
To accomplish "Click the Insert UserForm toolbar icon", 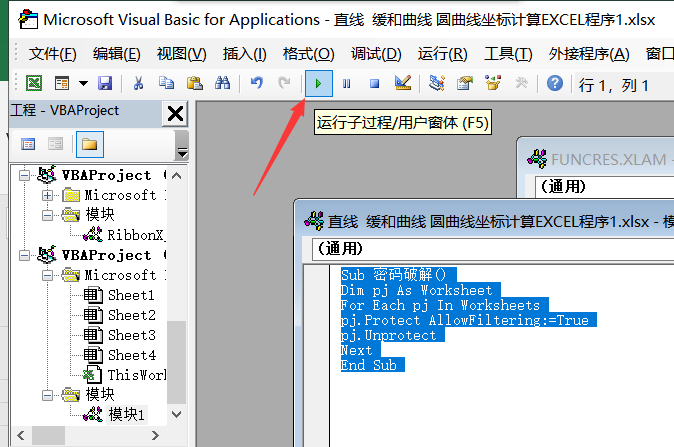I will point(62,83).
